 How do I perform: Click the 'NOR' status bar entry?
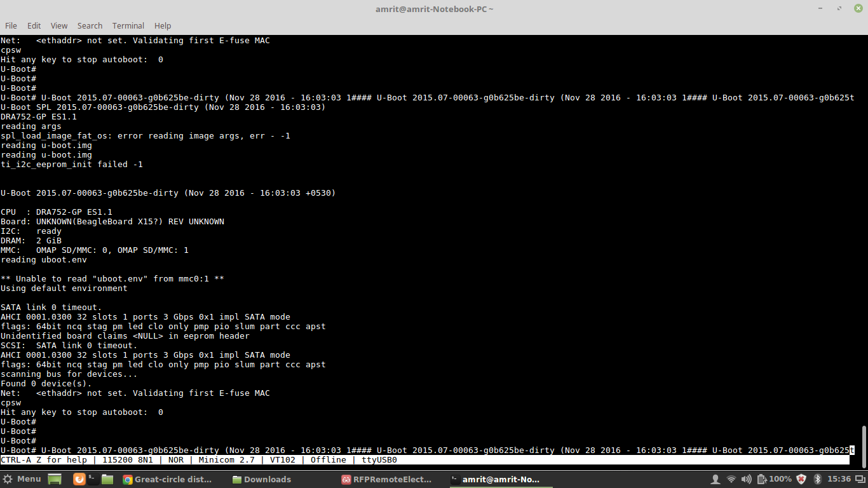(x=176, y=460)
